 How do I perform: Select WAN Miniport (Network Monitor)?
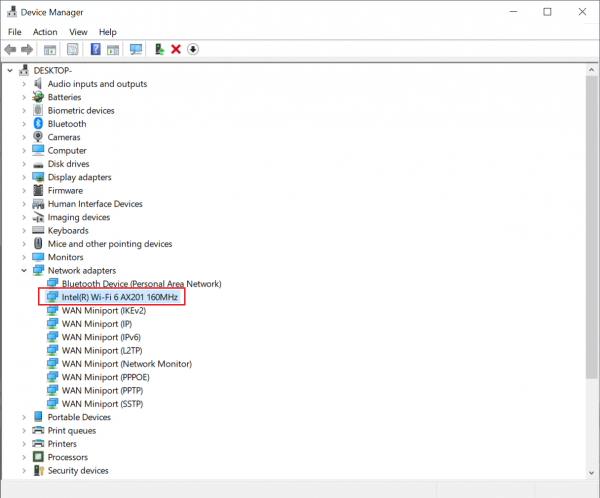point(127,364)
